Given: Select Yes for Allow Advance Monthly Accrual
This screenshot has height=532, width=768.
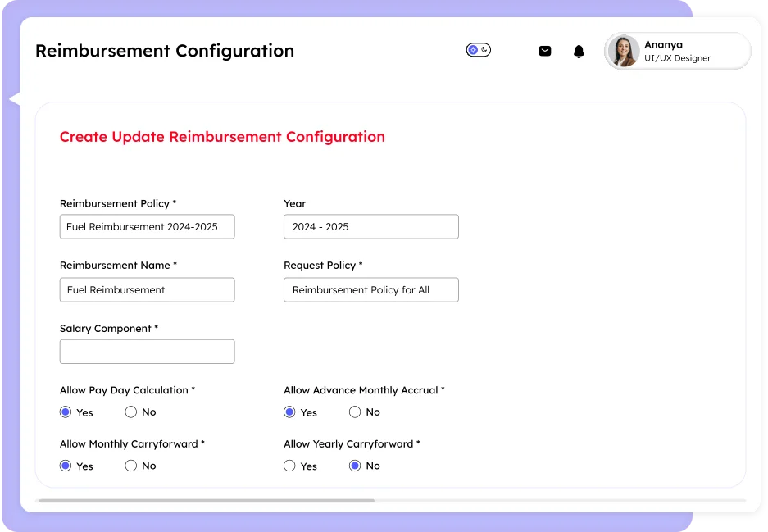Looking at the screenshot, I should point(289,412).
